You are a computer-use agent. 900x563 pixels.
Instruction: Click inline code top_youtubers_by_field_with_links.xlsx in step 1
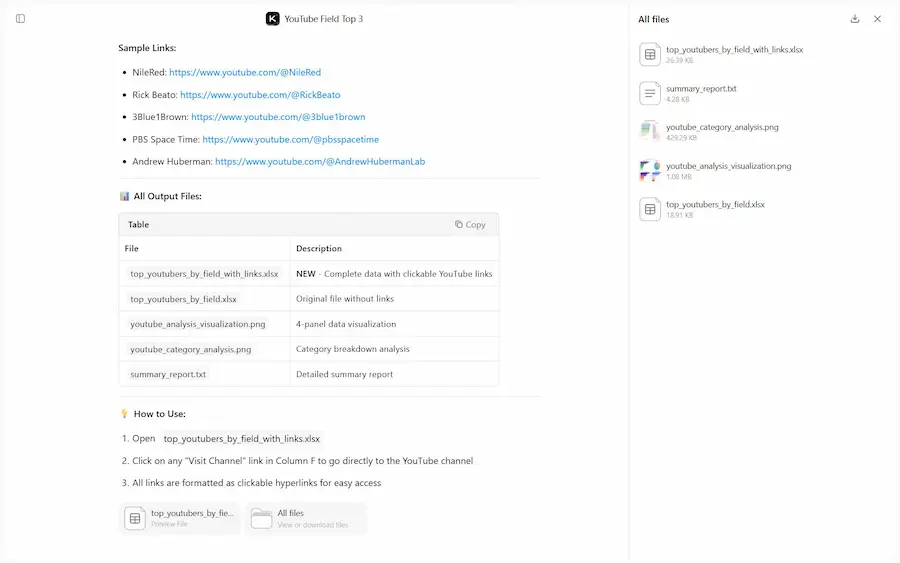pyautogui.click(x=242, y=438)
